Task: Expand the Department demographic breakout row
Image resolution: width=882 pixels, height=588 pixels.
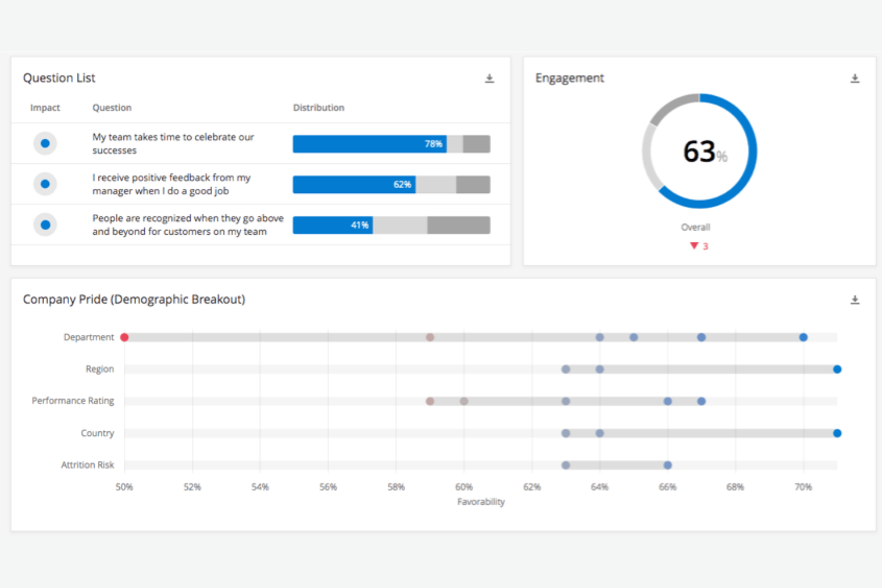Action: 89,337
